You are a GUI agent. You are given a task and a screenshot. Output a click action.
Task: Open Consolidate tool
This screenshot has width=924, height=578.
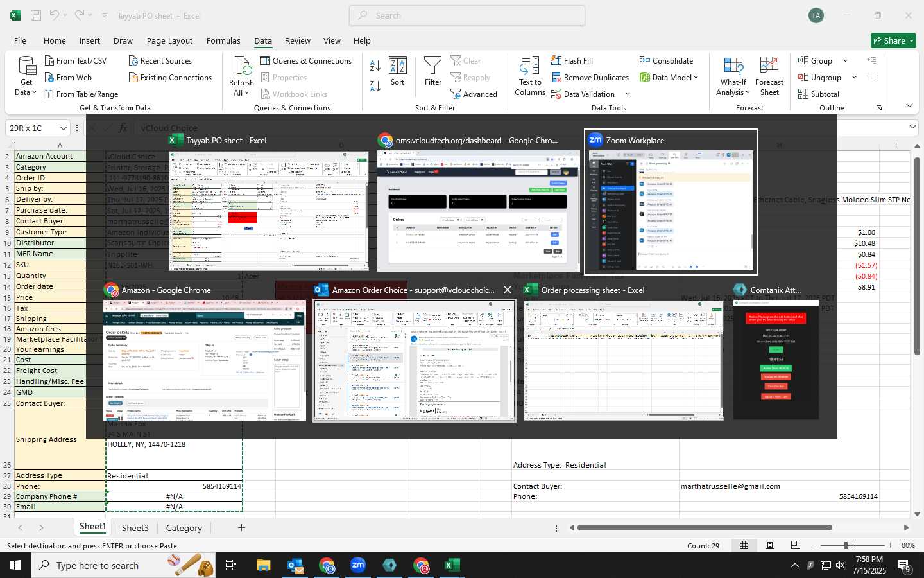[x=666, y=60]
